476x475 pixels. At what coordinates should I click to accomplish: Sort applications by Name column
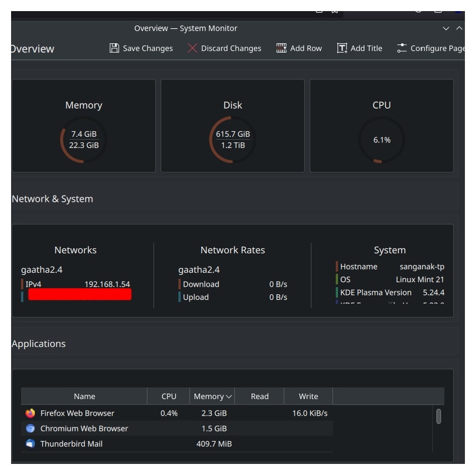84,396
